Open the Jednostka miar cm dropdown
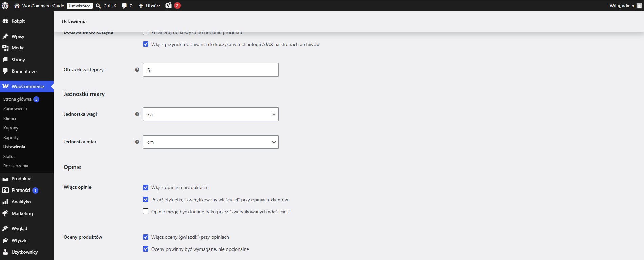Viewport: 644px width, 260px height. pyautogui.click(x=211, y=142)
